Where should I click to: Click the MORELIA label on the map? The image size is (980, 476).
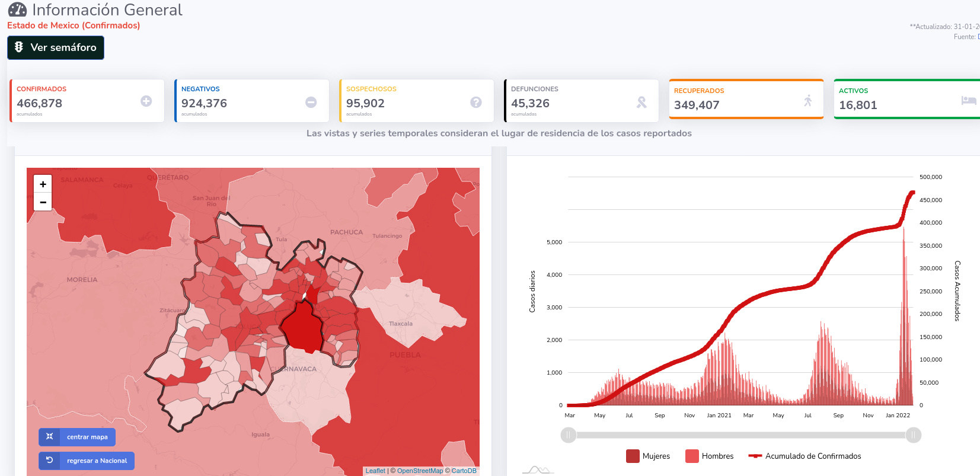(x=82, y=280)
